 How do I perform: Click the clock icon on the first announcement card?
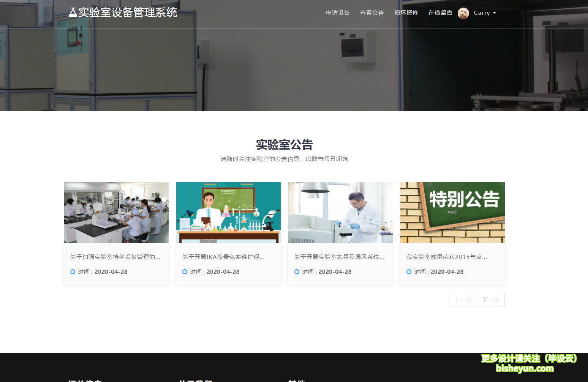pos(72,272)
